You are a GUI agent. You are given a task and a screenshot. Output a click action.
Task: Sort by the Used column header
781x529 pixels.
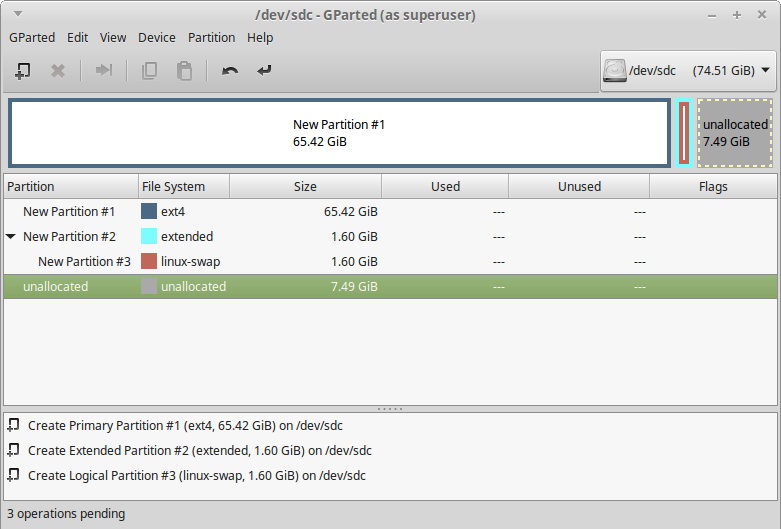(x=445, y=186)
